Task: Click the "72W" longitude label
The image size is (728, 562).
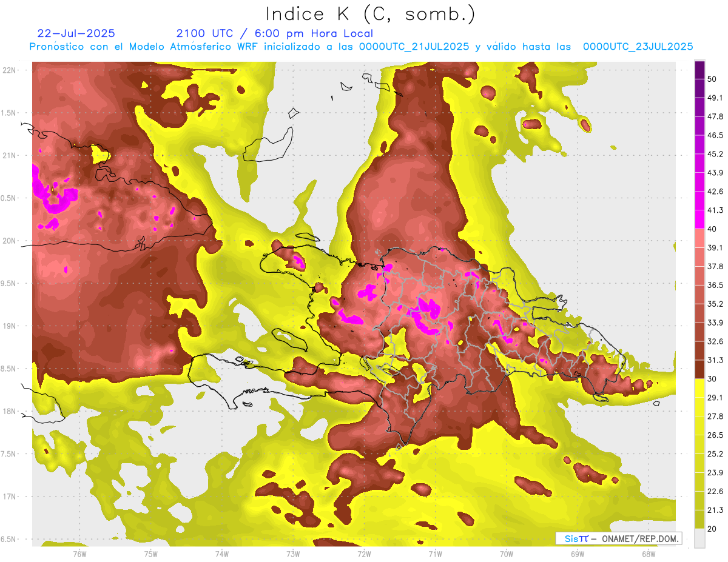Action: tap(364, 554)
